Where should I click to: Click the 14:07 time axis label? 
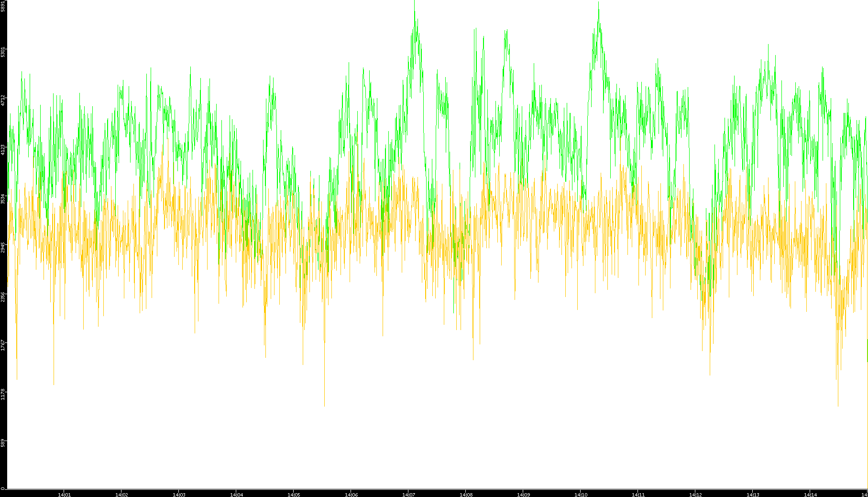coord(408,495)
